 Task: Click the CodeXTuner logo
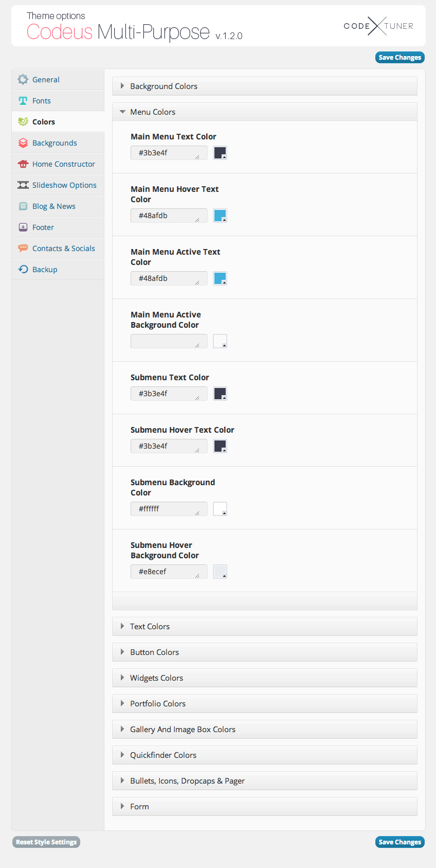(x=378, y=26)
